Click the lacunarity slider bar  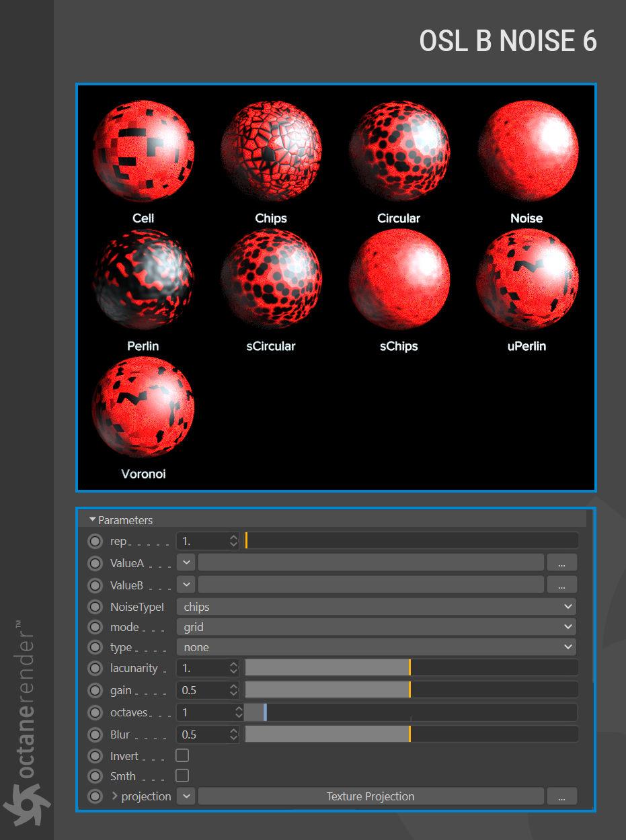click(x=411, y=668)
